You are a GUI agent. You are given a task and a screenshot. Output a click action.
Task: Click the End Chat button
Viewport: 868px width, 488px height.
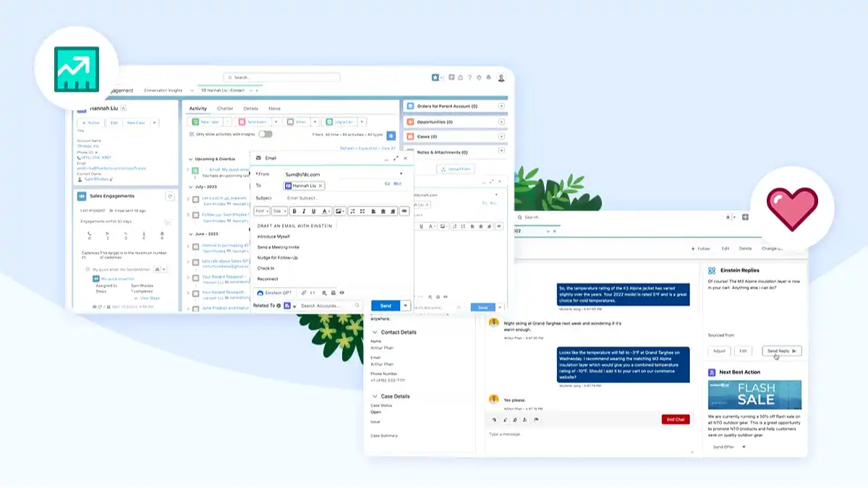coord(676,419)
